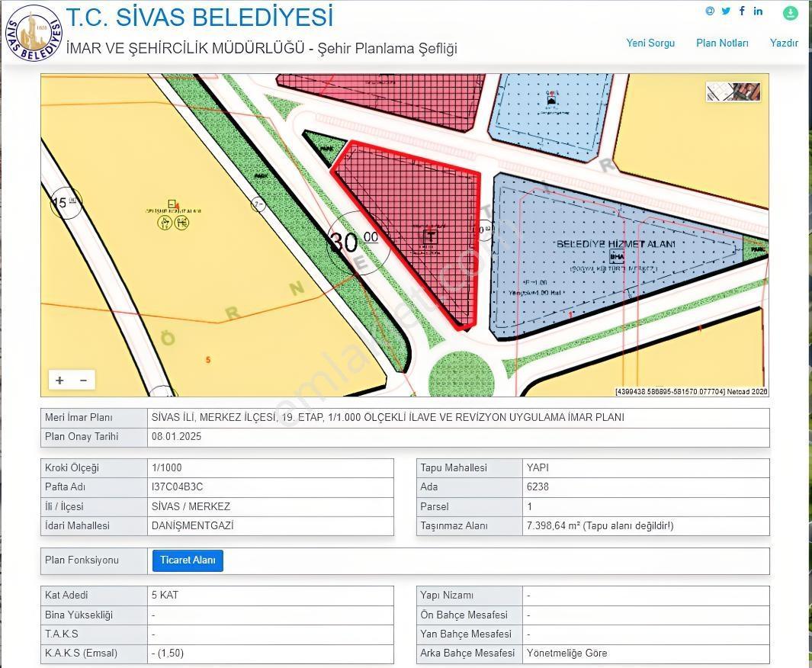Share the page via LinkedIn icon
Image resolution: width=812 pixels, height=668 pixels.
coord(758,11)
